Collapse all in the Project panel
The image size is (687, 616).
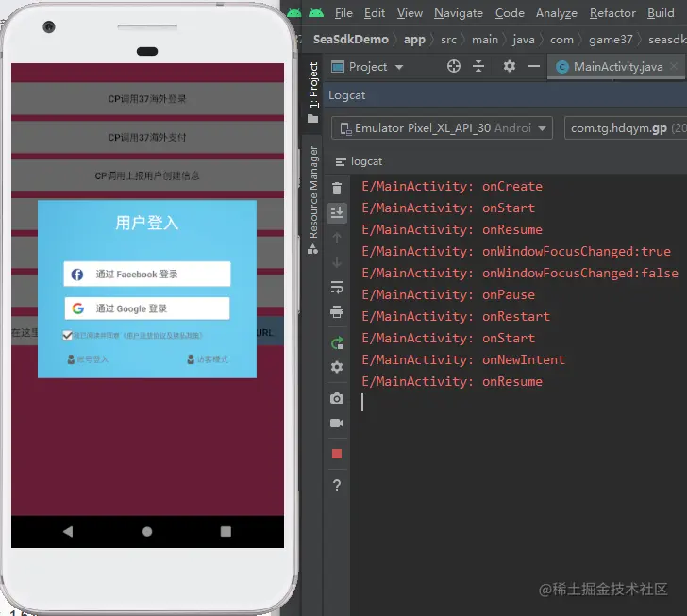[x=478, y=66]
